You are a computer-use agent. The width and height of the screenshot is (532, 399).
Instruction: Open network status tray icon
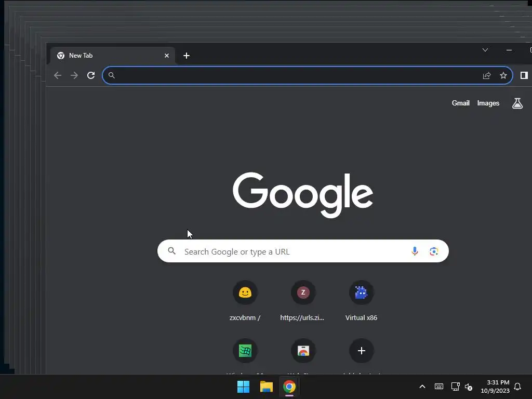pyautogui.click(x=455, y=387)
